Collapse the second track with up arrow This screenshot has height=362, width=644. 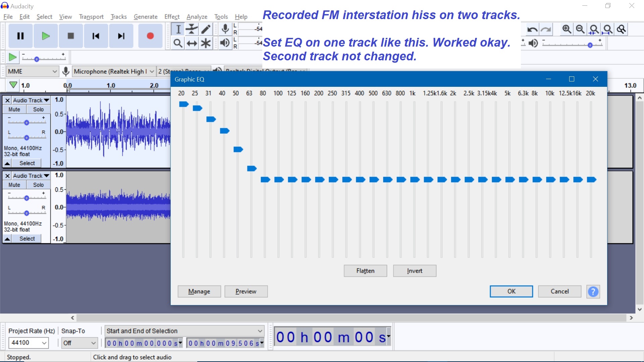click(x=7, y=239)
